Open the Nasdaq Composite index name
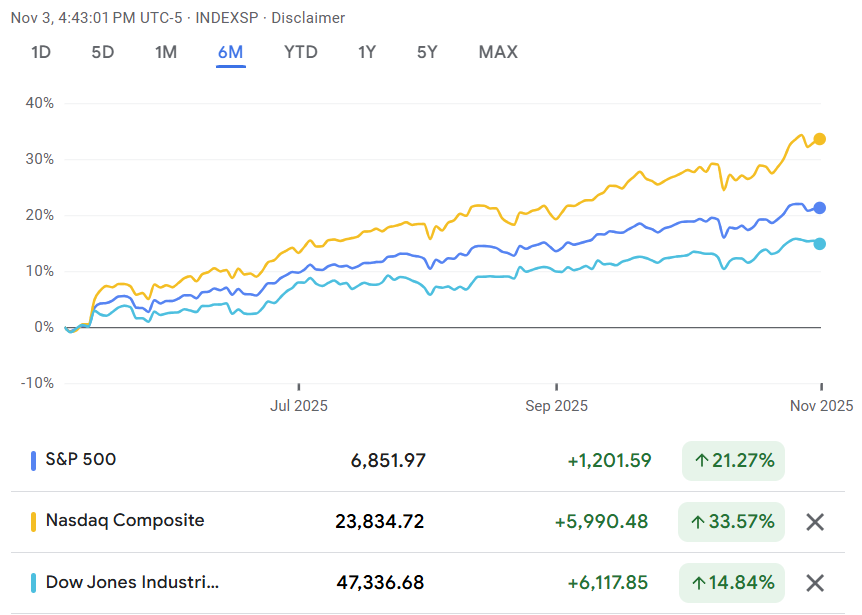The width and height of the screenshot is (862, 615). pyautogui.click(x=125, y=521)
